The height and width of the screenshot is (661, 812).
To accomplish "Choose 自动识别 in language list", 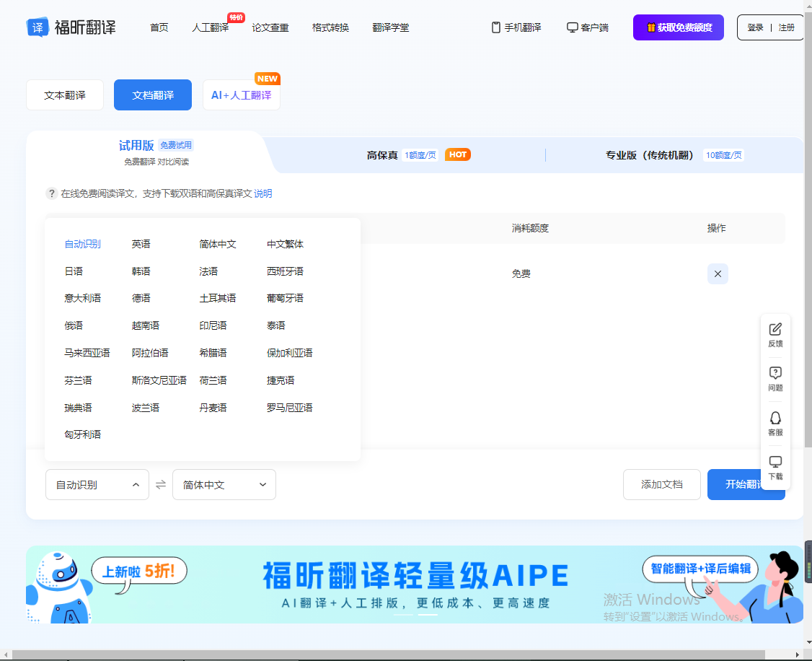I will pos(82,244).
